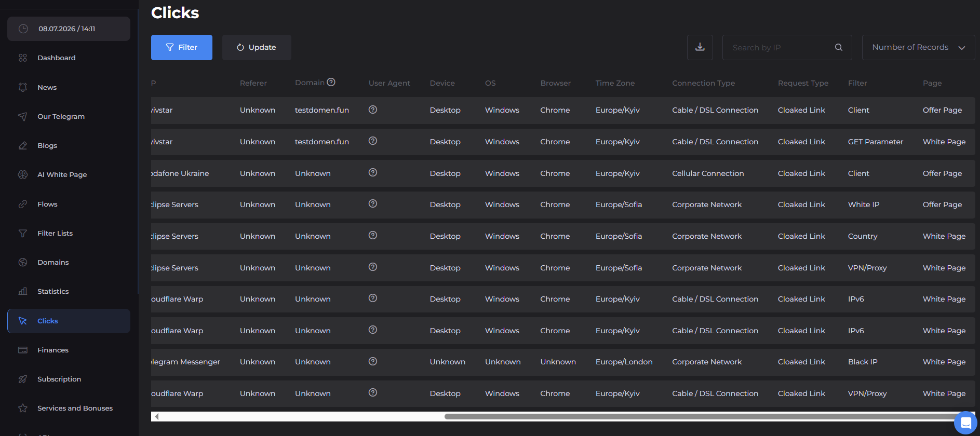980x436 pixels.
Task: Click the Domain column help question icon
Action: 331,82
